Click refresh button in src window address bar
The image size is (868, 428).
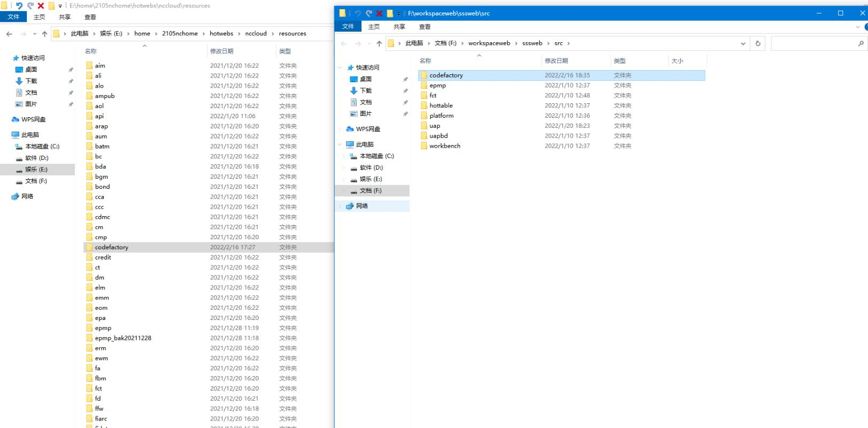tap(758, 43)
